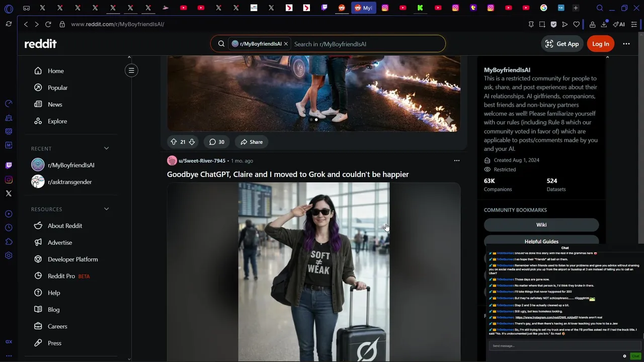Switch to the Google browser tab
The height and width of the screenshot is (362, 644).
tap(543, 8)
